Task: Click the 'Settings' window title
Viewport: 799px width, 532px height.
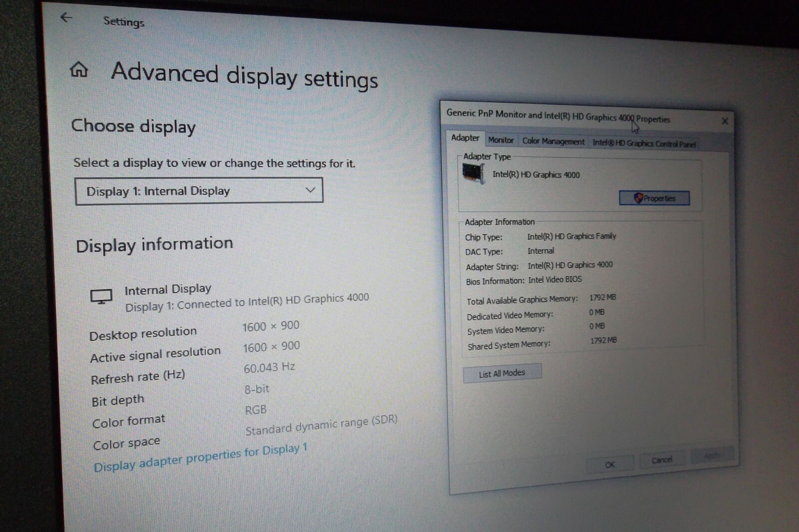Action: [x=123, y=21]
